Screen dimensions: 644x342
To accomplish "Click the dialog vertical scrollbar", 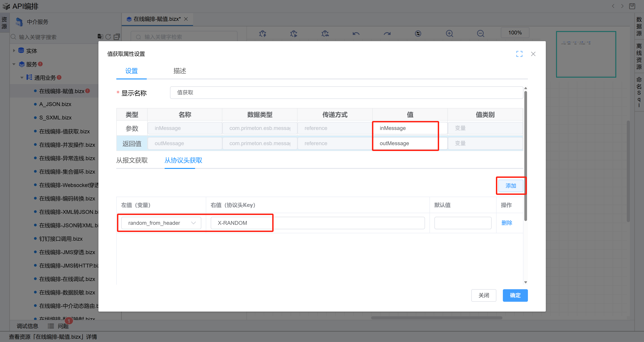I will click(x=525, y=155).
